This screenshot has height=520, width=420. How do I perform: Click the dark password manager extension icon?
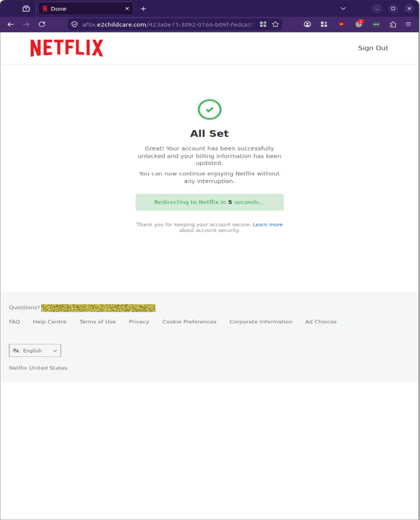[376, 24]
